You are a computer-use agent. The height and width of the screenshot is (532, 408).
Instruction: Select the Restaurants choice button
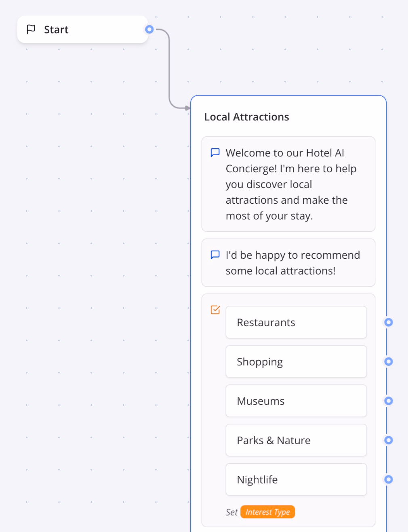point(296,322)
